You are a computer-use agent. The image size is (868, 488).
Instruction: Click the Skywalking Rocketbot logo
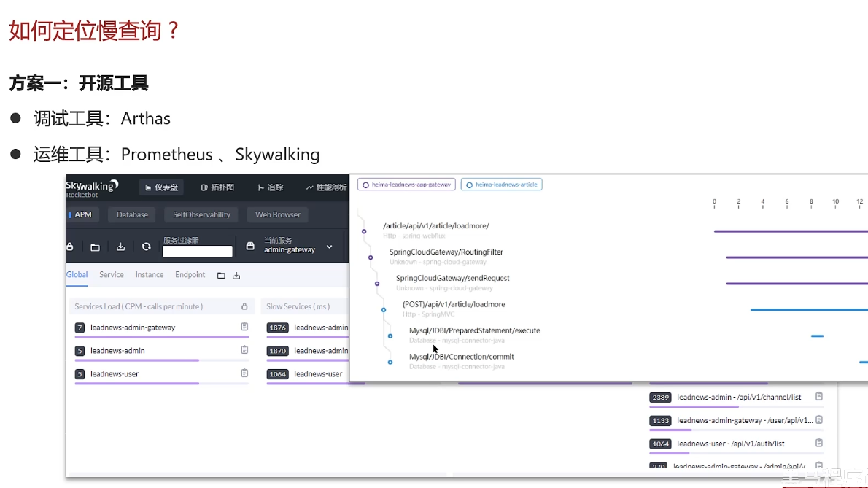click(92, 188)
